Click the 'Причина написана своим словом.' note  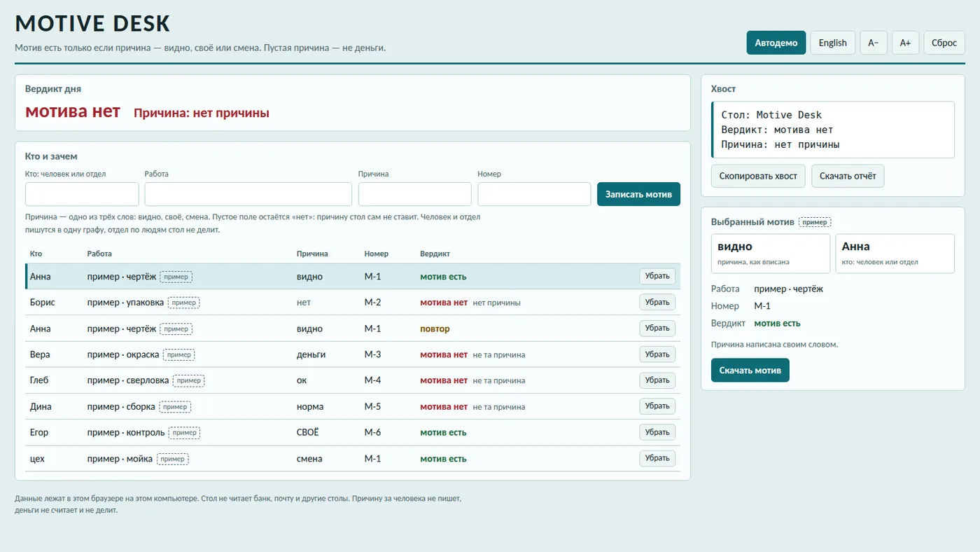[775, 345]
